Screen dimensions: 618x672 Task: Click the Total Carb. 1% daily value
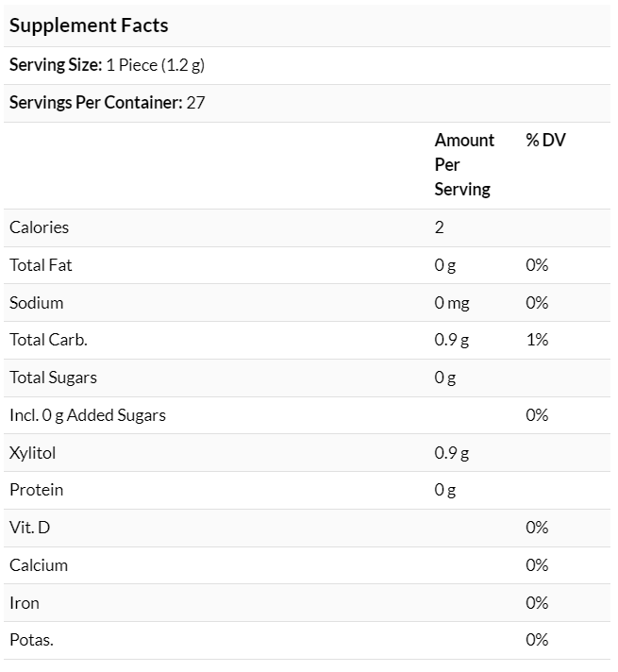537,341
